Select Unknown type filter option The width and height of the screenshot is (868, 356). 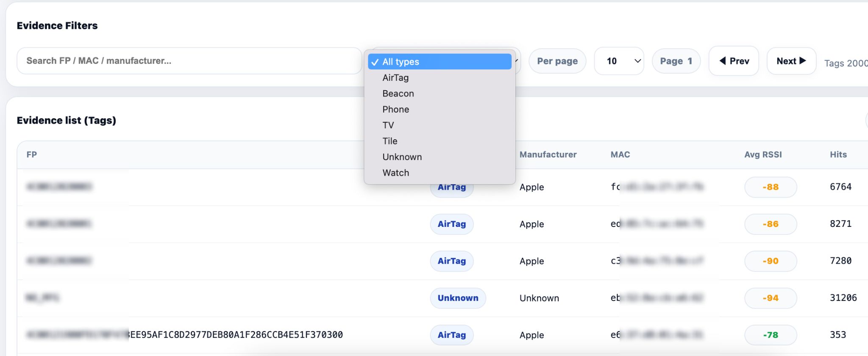tap(402, 157)
